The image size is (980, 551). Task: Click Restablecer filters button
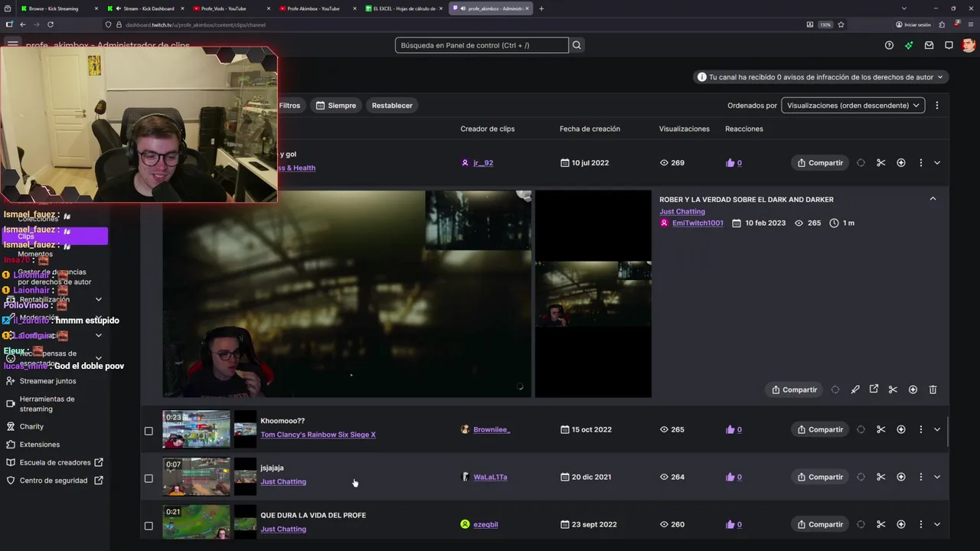392,105
